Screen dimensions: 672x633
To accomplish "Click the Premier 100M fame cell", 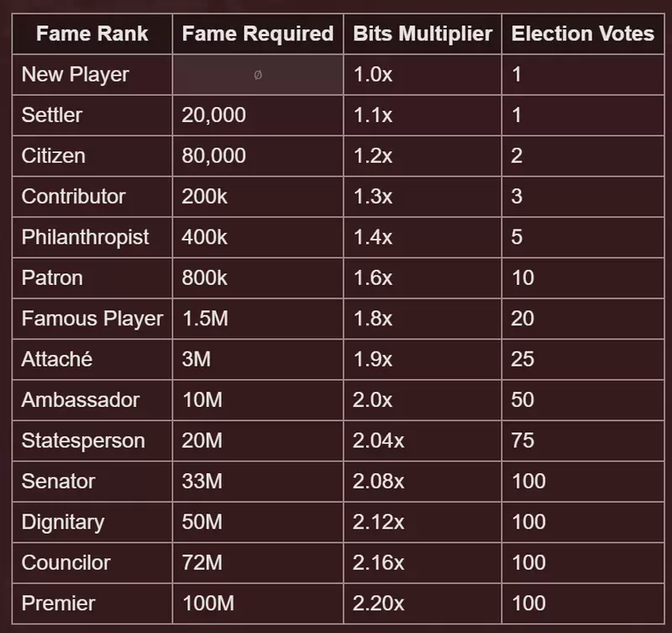I will (258, 604).
